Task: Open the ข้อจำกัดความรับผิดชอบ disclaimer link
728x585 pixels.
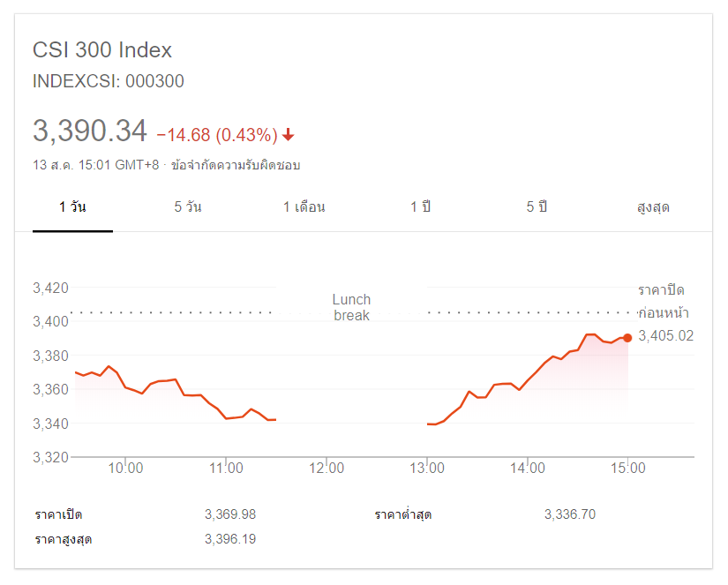Action: click(236, 165)
